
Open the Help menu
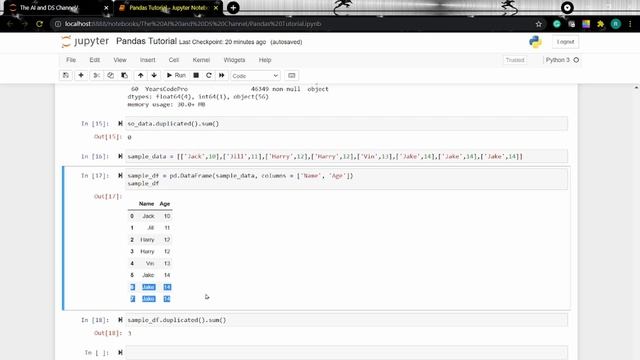pyautogui.click(x=265, y=60)
